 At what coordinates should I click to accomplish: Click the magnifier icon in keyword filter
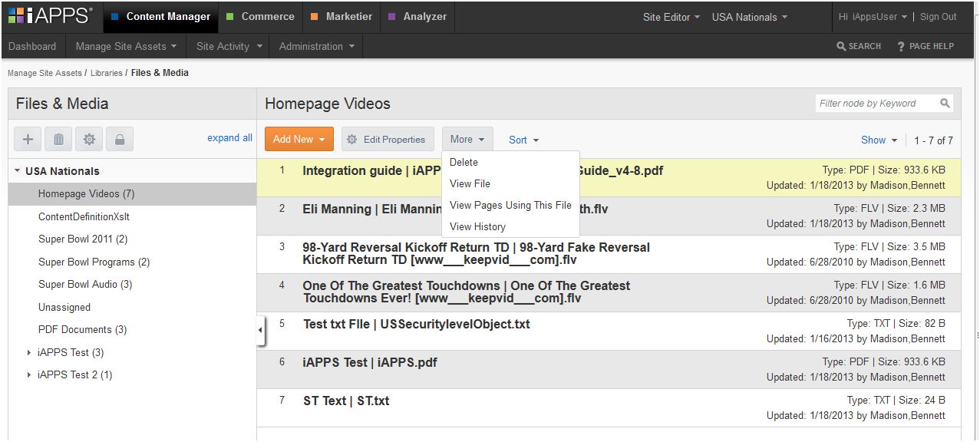(x=945, y=103)
